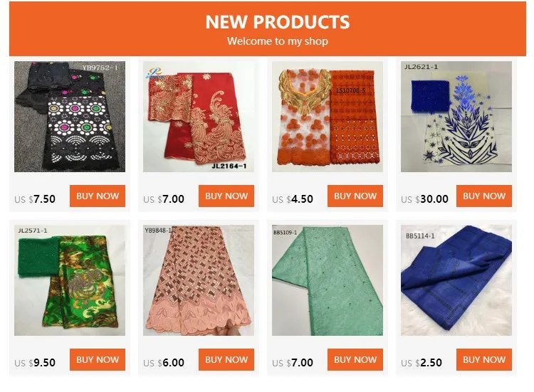
Task: Select the blue embroidered JL2621-1 fabric image
Action: 456,117
